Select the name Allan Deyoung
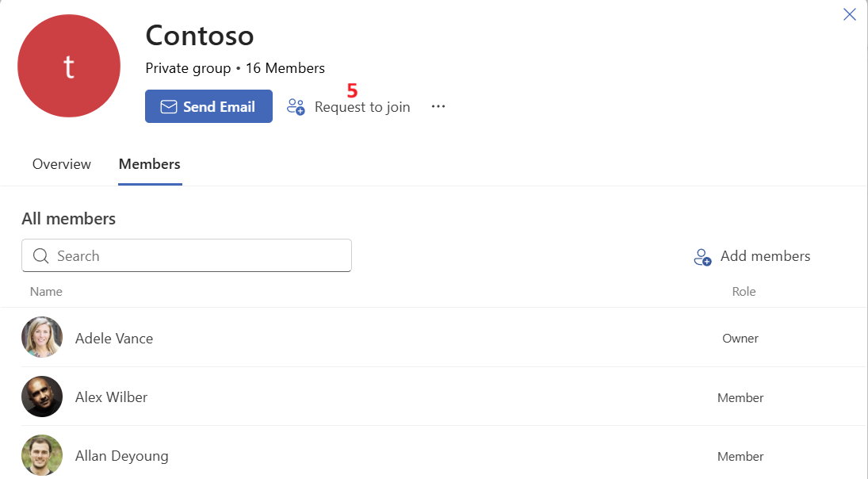This screenshot has width=868, height=479. pos(122,456)
